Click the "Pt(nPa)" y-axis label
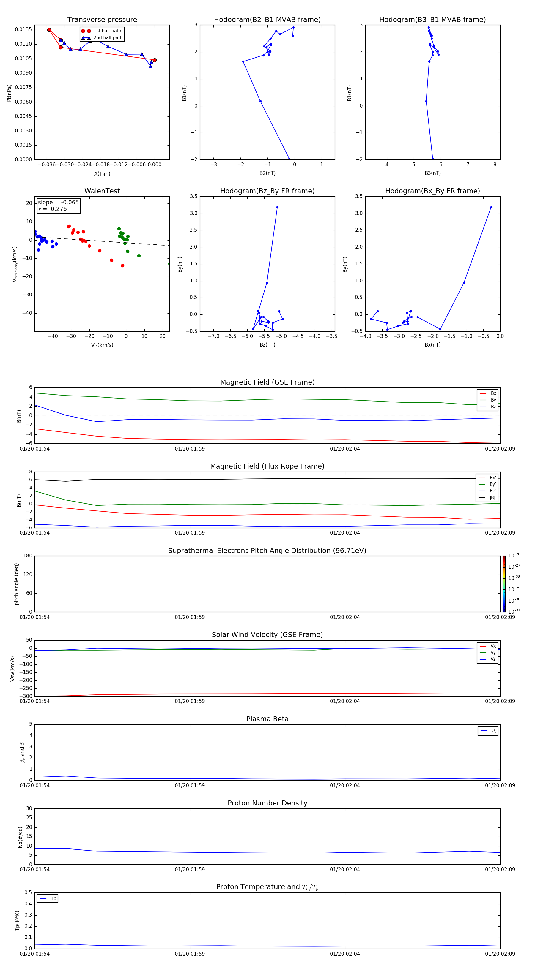535x980 pixels. coord(9,93)
